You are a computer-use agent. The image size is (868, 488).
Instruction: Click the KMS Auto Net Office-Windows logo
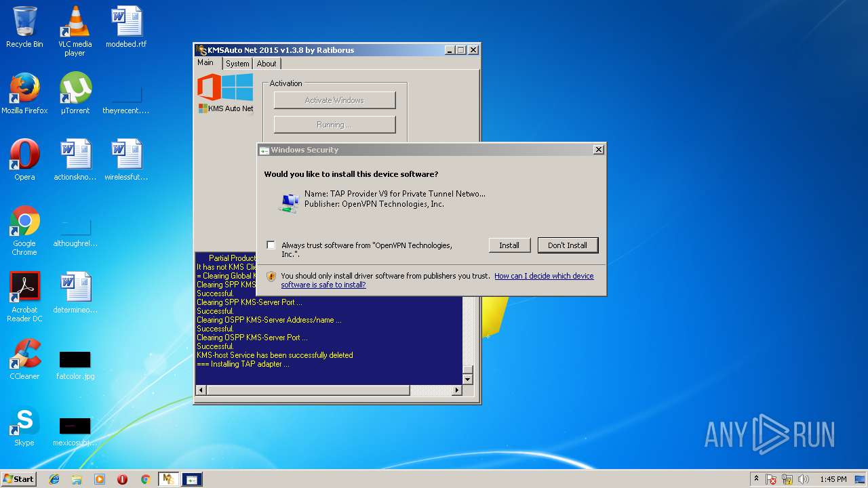[x=225, y=94]
